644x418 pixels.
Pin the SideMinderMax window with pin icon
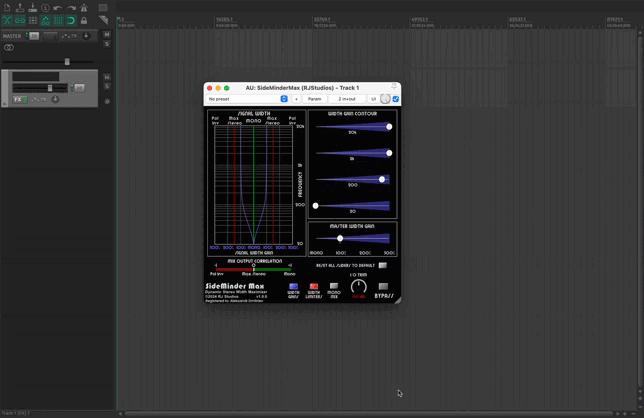point(394,87)
